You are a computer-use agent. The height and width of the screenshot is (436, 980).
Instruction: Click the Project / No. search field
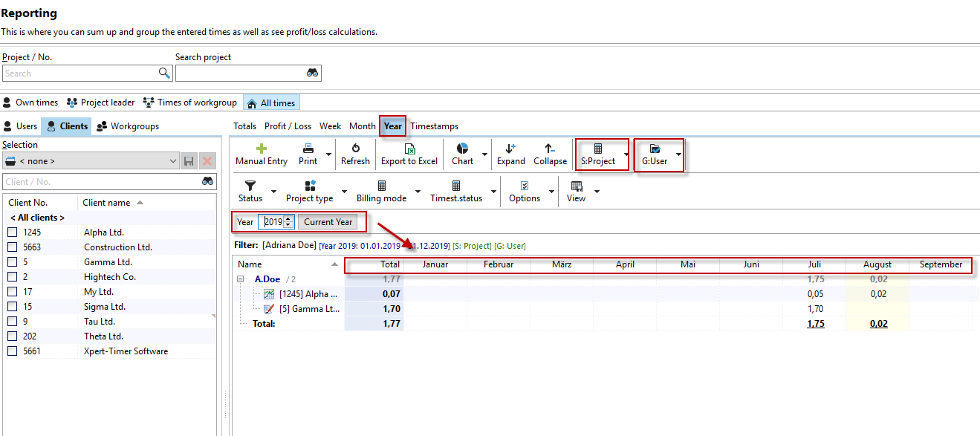click(x=80, y=74)
